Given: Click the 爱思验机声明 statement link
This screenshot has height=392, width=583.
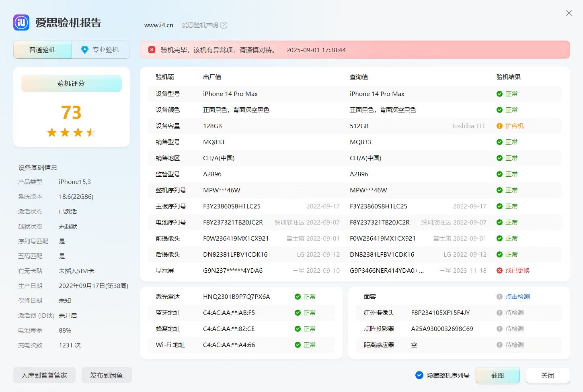Looking at the screenshot, I should 199,25.
